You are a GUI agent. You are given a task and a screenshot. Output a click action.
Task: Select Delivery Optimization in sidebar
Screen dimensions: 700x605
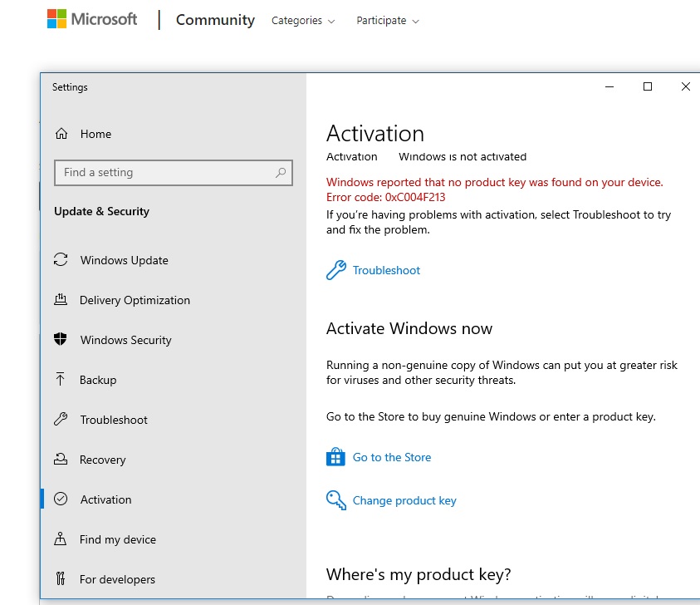click(135, 300)
